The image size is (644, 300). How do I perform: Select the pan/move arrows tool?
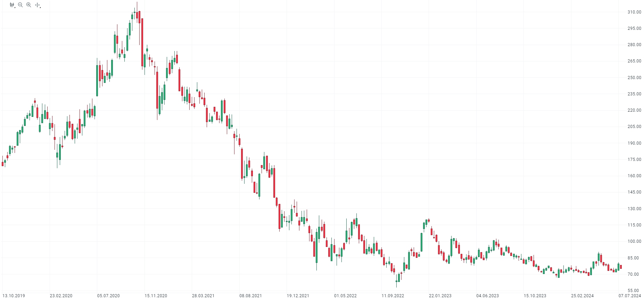[38, 5]
